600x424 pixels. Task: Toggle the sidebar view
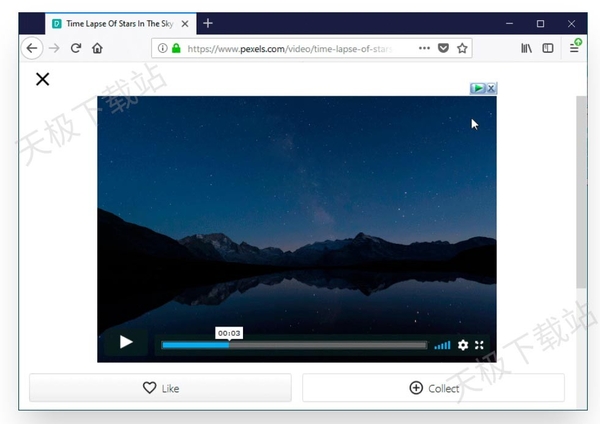click(x=548, y=48)
